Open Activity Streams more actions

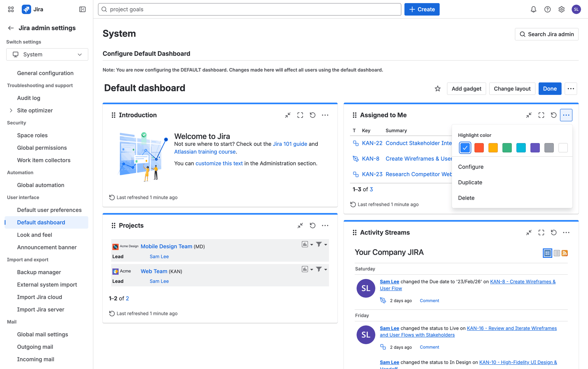tap(566, 233)
